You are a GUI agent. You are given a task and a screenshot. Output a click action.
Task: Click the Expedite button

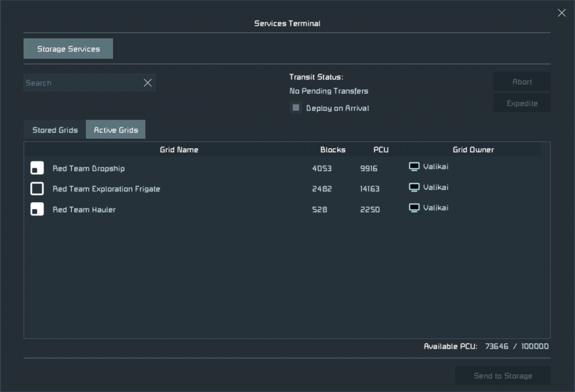[x=522, y=103]
